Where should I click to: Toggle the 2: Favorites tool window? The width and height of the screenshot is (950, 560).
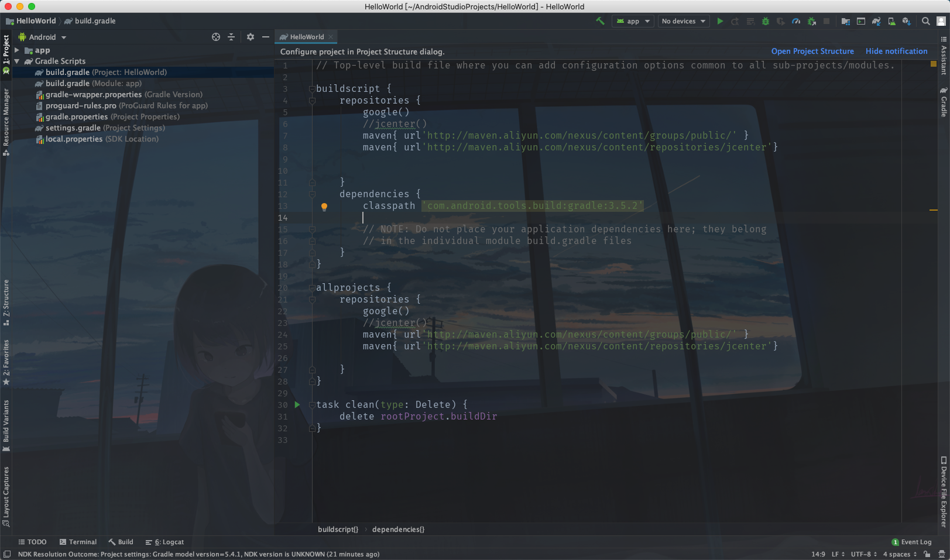(x=6, y=362)
